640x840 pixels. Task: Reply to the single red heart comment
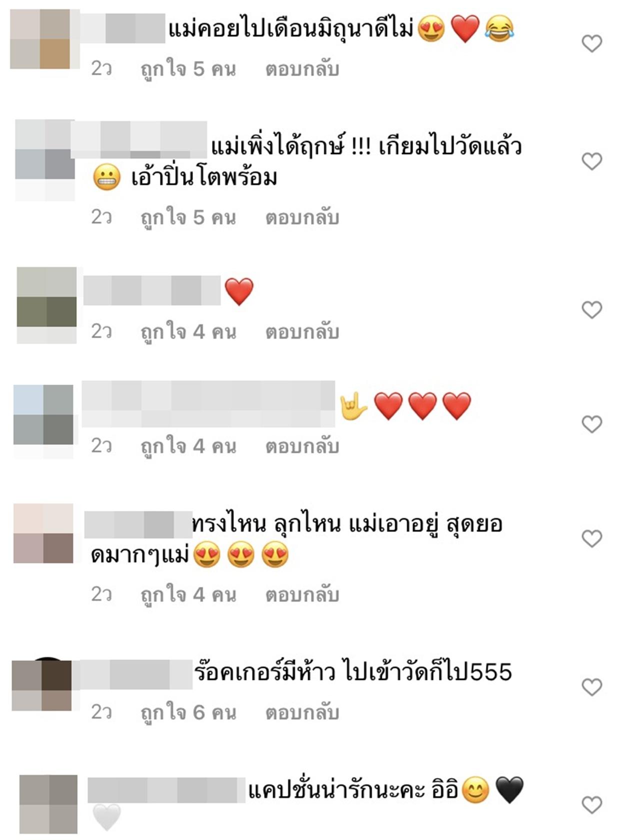coord(302,332)
